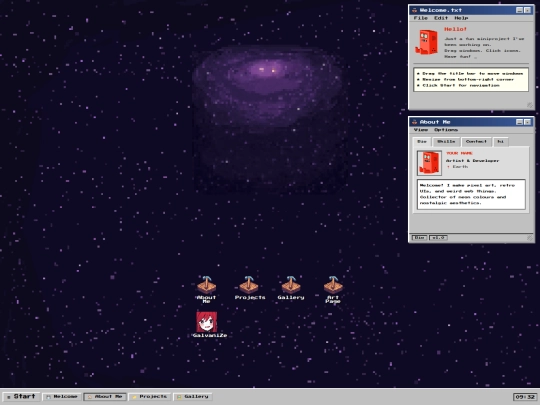Switch to the Contact tab
Viewport: 540px width, 405px height.
click(476, 142)
